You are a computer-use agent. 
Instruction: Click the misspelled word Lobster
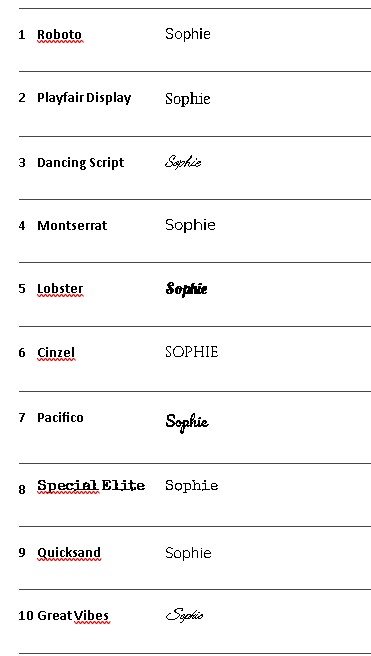(x=60, y=289)
